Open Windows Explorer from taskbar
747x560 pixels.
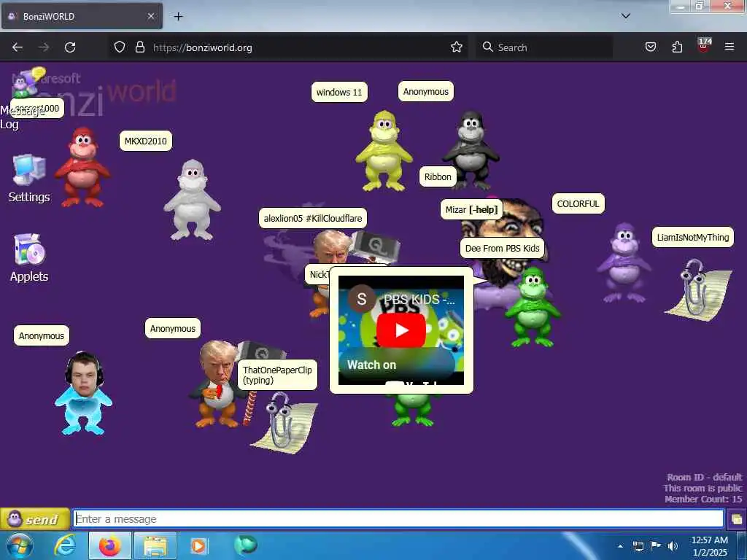coord(155,545)
